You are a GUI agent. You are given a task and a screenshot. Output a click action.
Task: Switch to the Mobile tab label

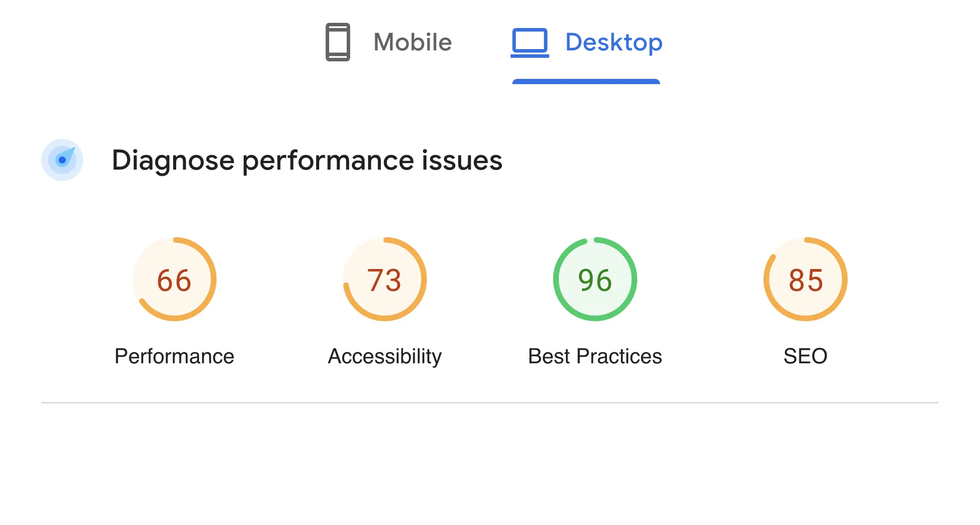tap(412, 42)
